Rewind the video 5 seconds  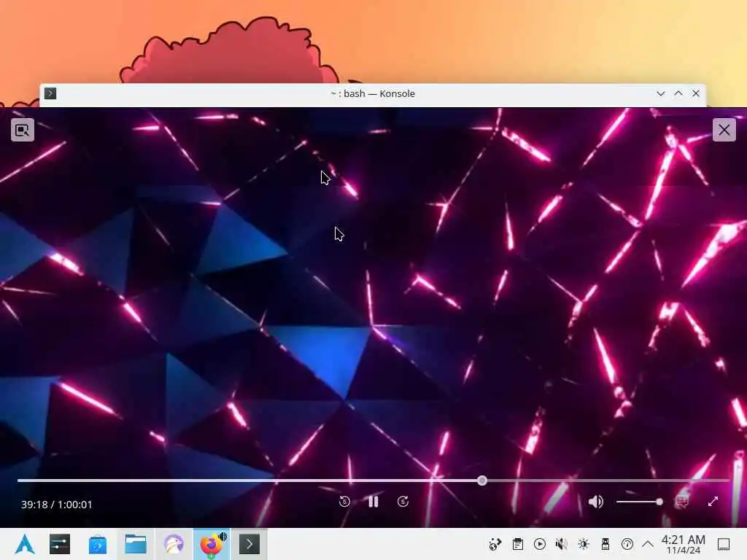344,502
